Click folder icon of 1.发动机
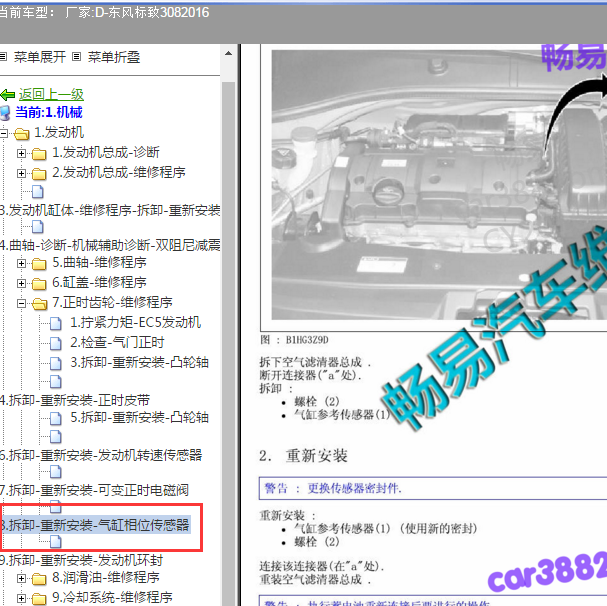 [x=22, y=134]
